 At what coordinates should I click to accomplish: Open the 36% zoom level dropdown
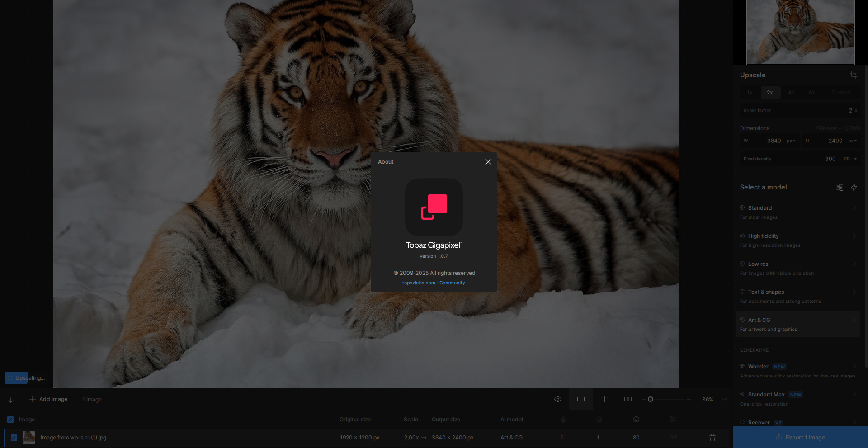[x=724, y=399]
